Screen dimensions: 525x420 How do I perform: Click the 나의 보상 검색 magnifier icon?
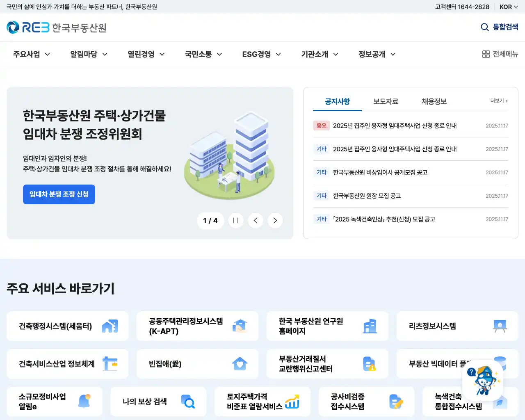click(x=189, y=402)
